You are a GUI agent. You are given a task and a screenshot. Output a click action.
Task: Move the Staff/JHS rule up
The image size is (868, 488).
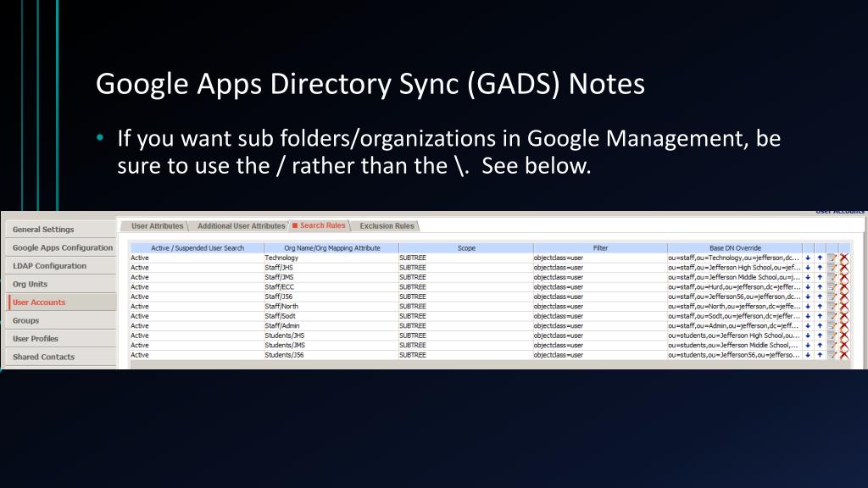click(x=820, y=267)
